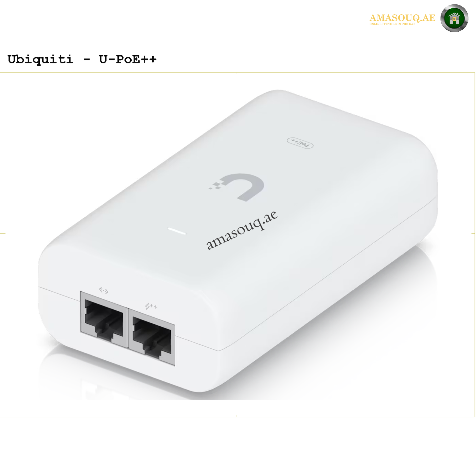This screenshot has height=459, width=476.
Task: Click the 'Online IT Store in the UAE' tagline
Action: [392, 24]
